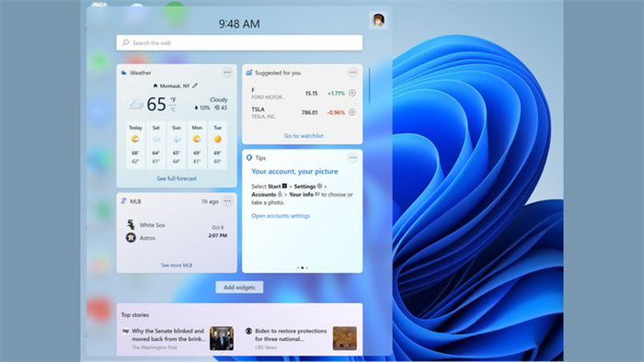644x362 pixels.
Task: Click the Tips lightbulb icon
Action: [249, 158]
